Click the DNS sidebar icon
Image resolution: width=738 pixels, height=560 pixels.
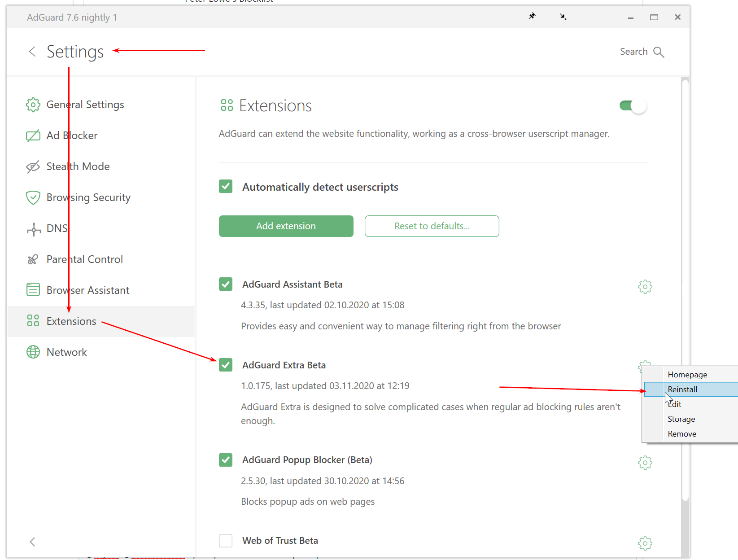[34, 229]
